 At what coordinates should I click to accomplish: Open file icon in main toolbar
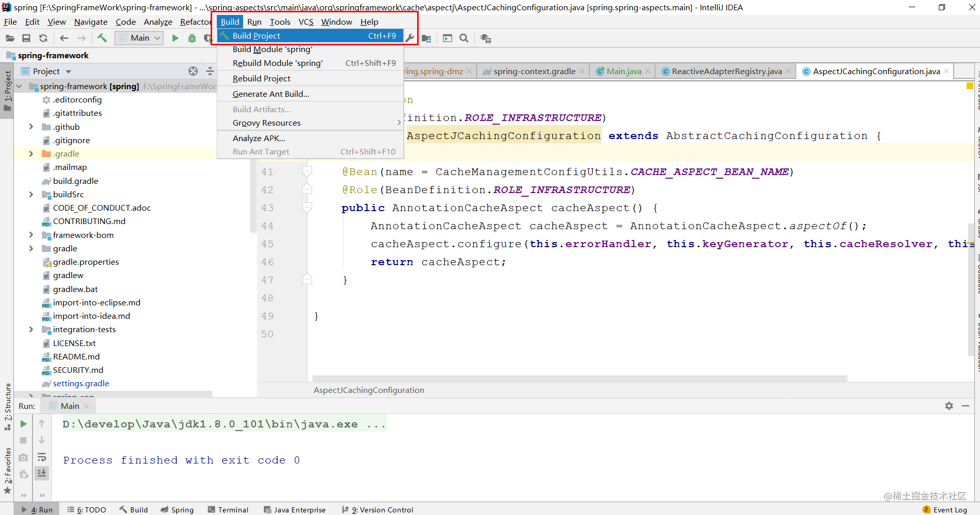[x=10, y=38]
